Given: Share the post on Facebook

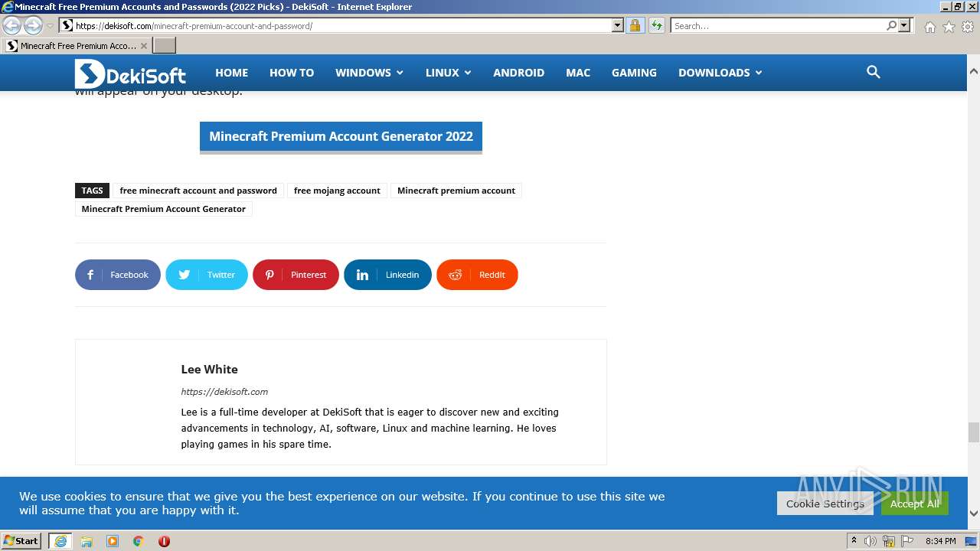Looking at the screenshot, I should [x=118, y=275].
